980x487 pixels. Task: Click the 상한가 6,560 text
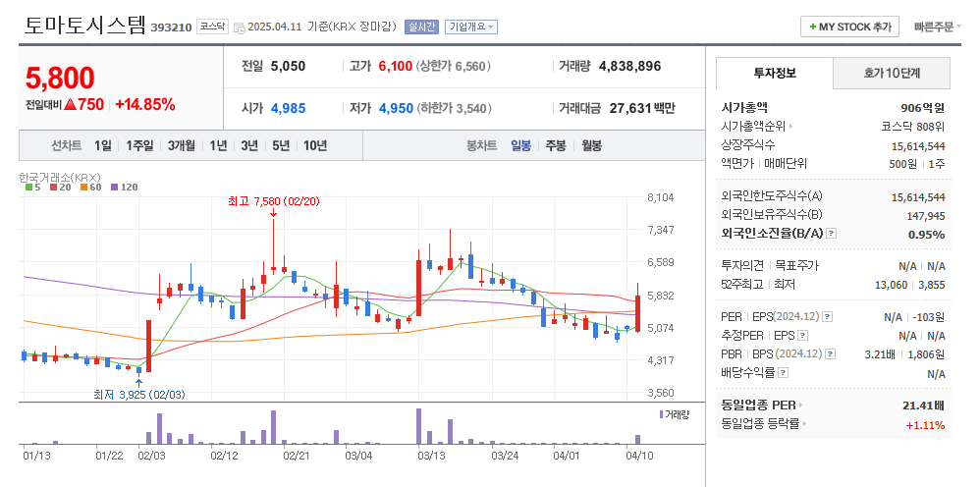[453, 66]
